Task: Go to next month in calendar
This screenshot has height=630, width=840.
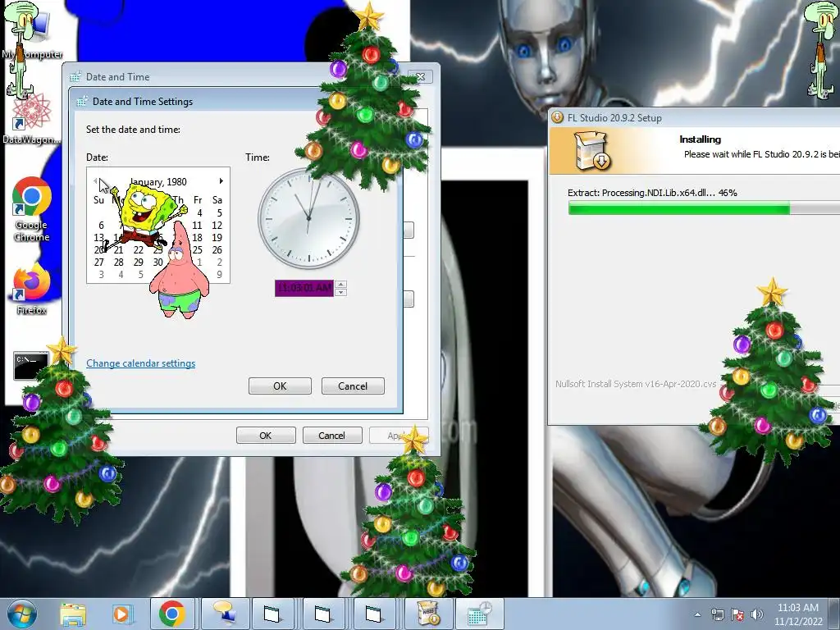Action: click(x=221, y=181)
